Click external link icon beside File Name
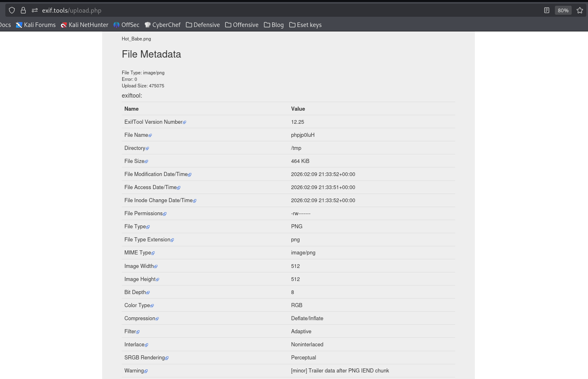 [150, 136]
